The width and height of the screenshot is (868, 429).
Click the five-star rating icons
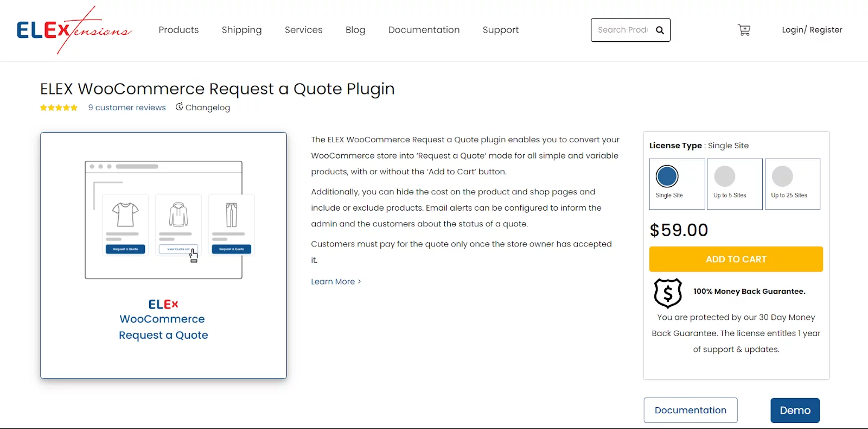point(59,108)
